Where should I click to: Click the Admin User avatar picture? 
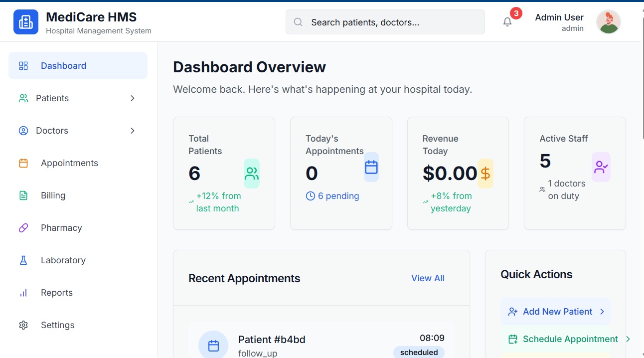coord(608,22)
